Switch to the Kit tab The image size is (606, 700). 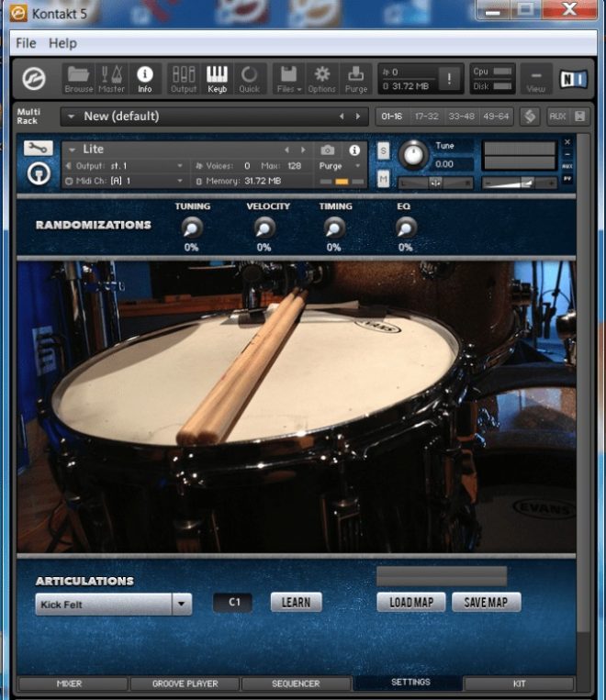(x=520, y=683)
